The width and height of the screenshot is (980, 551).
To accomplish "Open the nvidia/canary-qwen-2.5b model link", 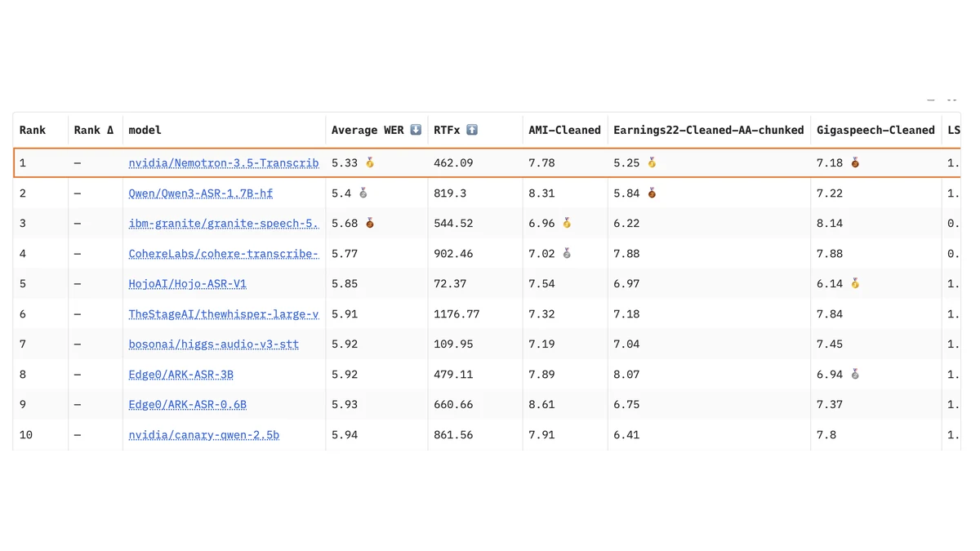I will coord(204,434).
